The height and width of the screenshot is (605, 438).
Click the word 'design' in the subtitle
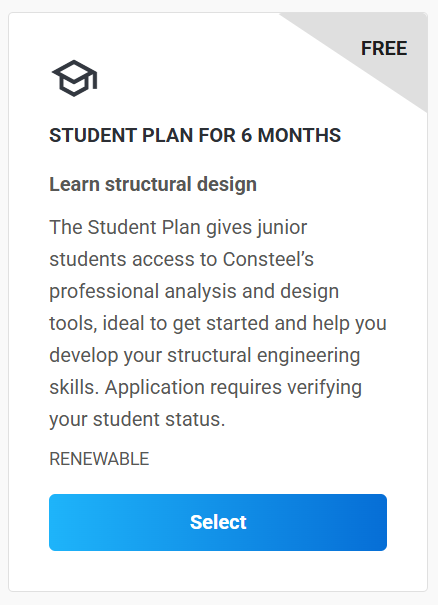click(x=227, y=185)
